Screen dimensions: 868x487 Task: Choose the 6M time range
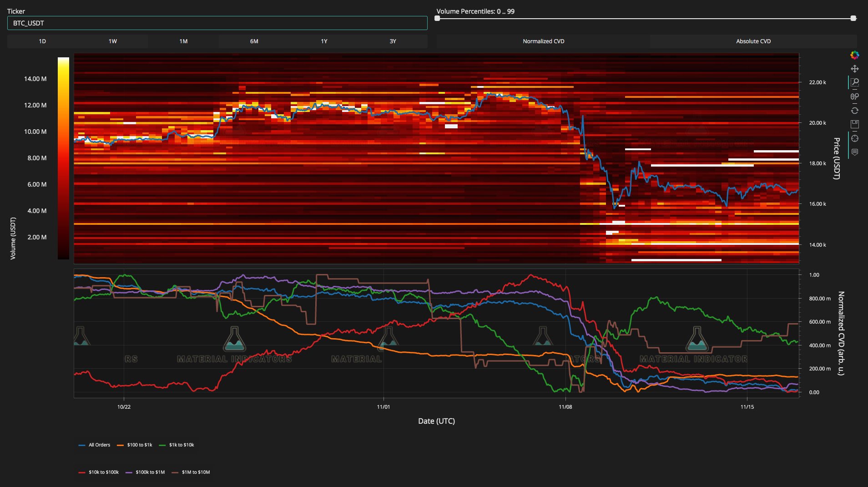tap(254, 41)
